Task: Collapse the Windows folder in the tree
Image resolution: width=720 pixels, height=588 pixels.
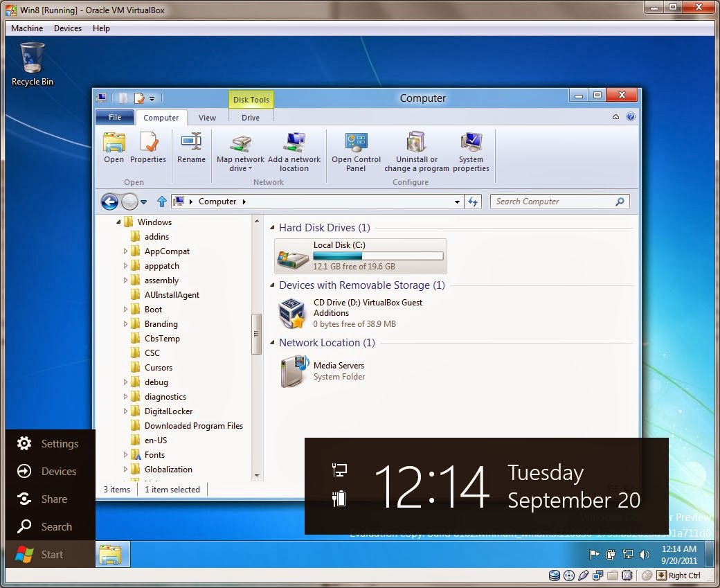Action: click(120, 222)
